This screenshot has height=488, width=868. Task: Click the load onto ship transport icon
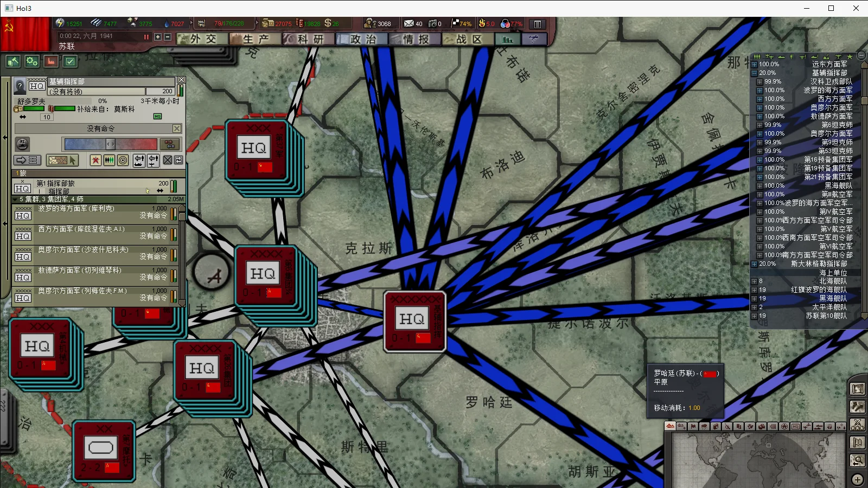pos(139,160)
